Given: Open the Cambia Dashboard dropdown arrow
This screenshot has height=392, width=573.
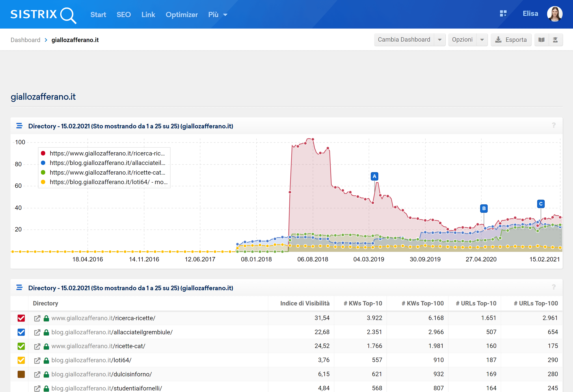Looking at the screenshot, I should 440,40.
